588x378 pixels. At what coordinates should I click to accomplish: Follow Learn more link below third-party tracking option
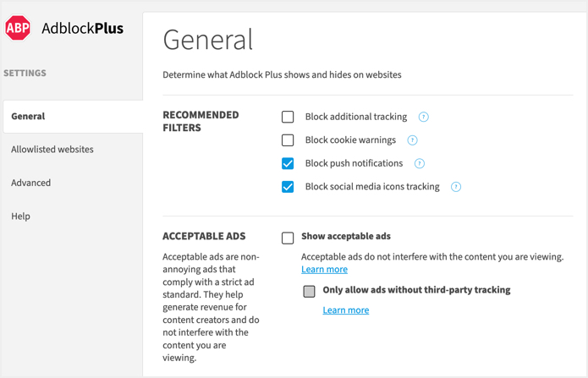345,310
